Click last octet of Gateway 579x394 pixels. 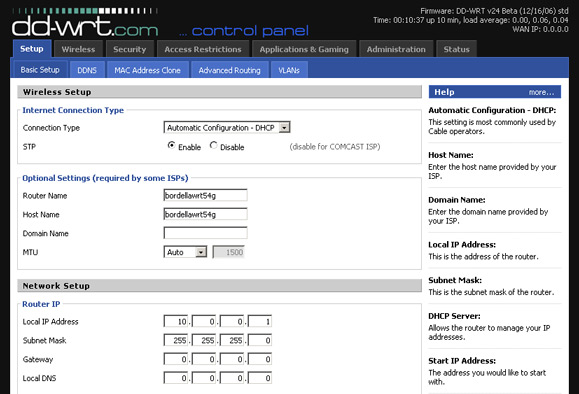pos(260,359)
